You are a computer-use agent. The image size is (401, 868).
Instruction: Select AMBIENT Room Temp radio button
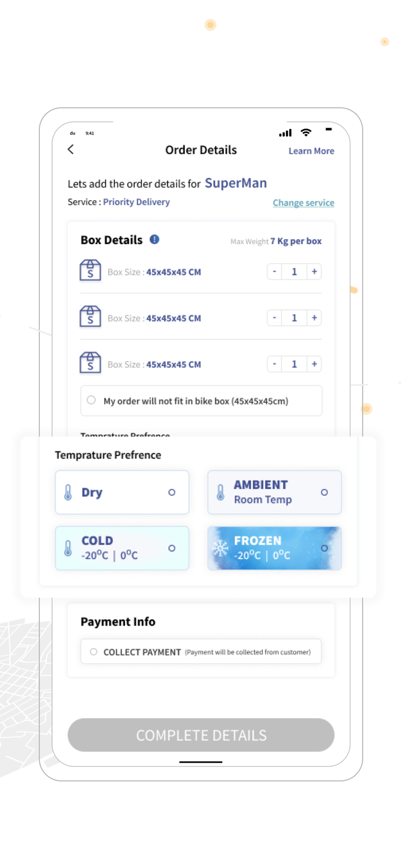tap(324, 492)
